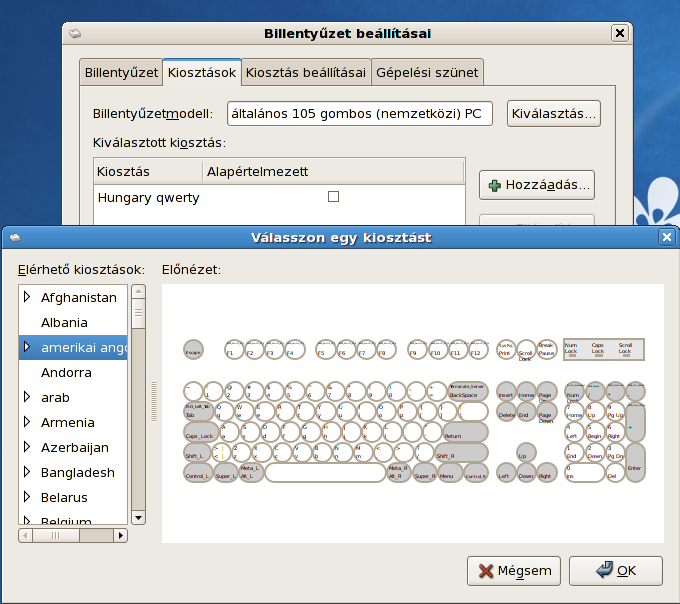The width and height of the screenshot is (680, 604).
Task: Click the arrow icon on the OK button
Action: 604,571
